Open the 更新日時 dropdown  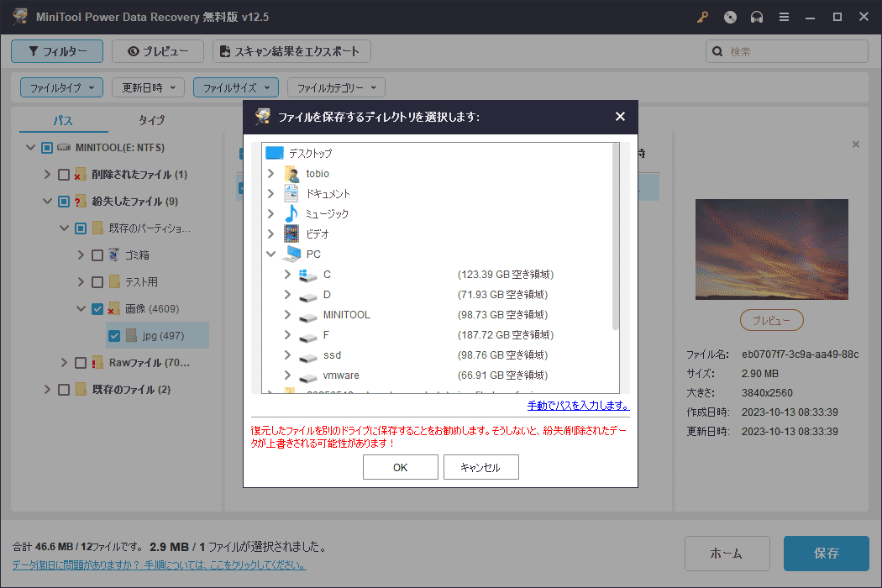[x=149, y=87]
